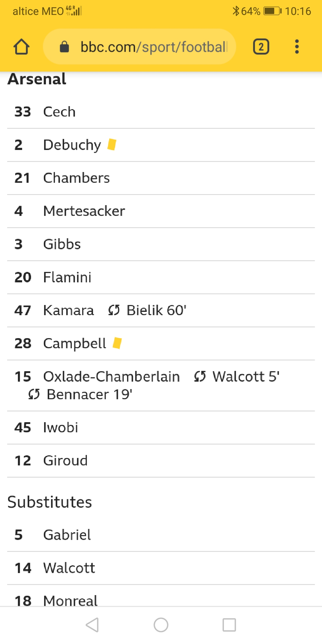Tap Campbell's yellow card icon
Viewport: 322px width, 644px height.
(117, 343)
